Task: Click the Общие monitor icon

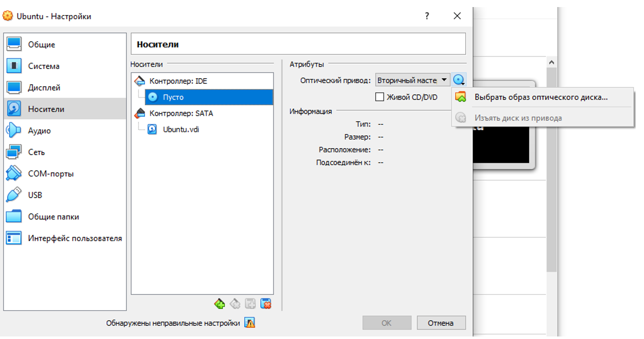Action: coord(14,44)
